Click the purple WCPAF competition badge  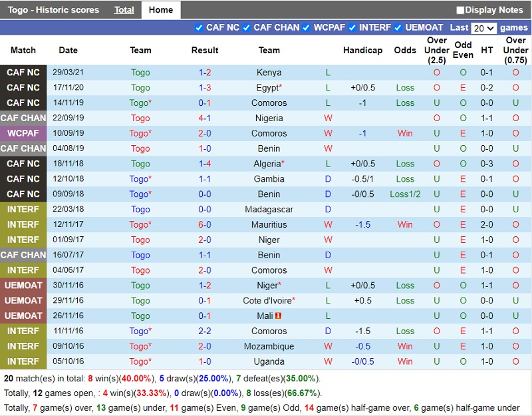(x=23, y=133)
